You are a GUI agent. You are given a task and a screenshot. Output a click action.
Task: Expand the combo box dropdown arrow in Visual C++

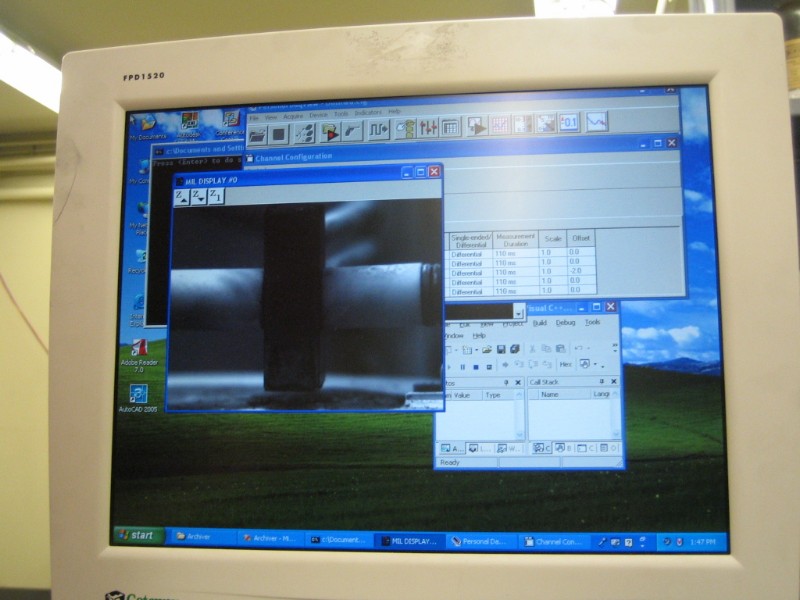pos(518,312)
